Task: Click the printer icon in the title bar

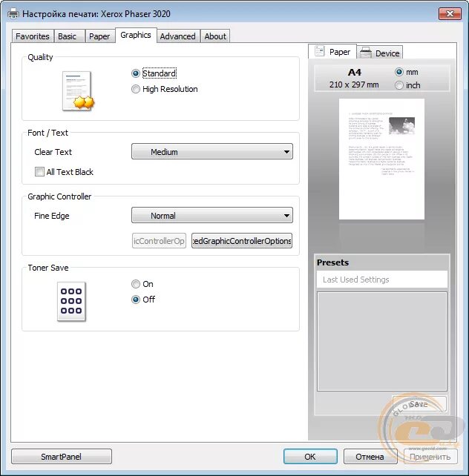Action: (x=13, y=13)
